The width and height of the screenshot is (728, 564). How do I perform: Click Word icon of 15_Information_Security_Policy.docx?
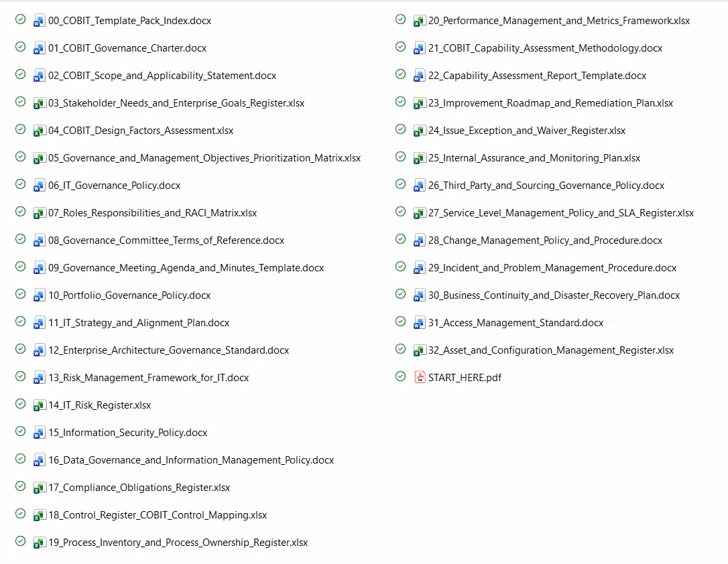[x=39, y=433]
